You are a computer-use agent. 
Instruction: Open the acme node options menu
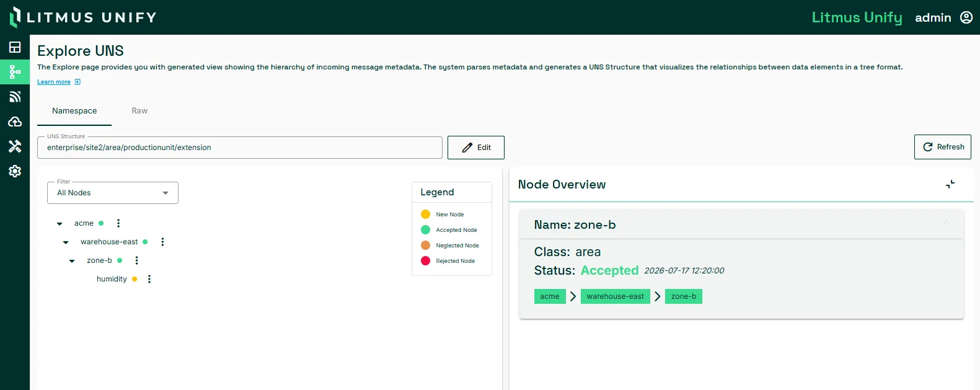point(118,223)
